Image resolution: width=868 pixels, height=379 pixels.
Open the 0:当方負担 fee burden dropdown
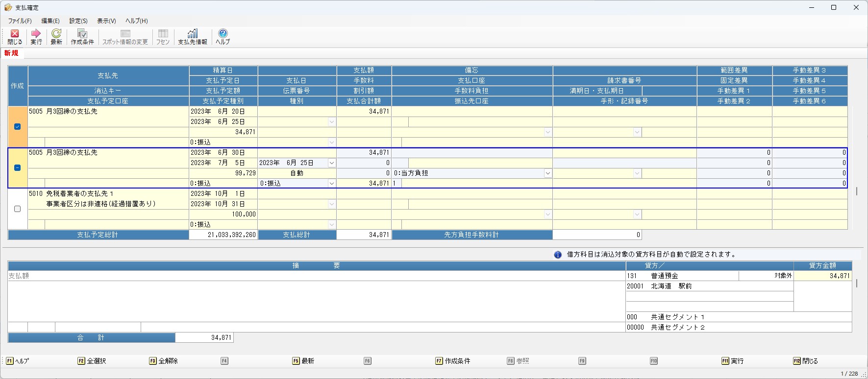pos(547,173)
